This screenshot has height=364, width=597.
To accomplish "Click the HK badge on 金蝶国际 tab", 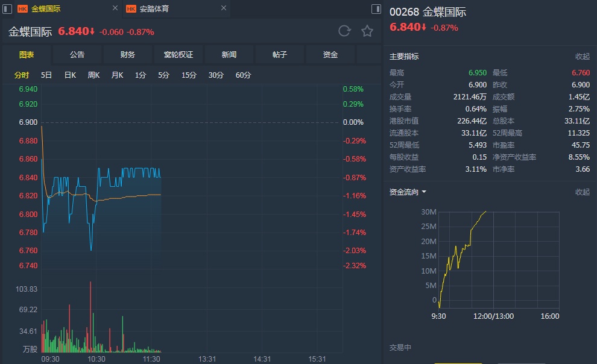I will point(22,9).
